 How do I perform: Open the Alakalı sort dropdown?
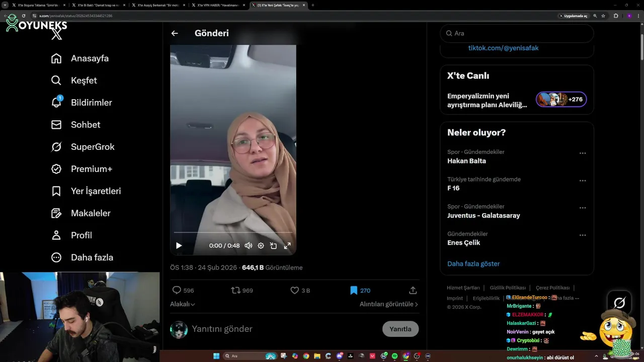coord(183,304)
